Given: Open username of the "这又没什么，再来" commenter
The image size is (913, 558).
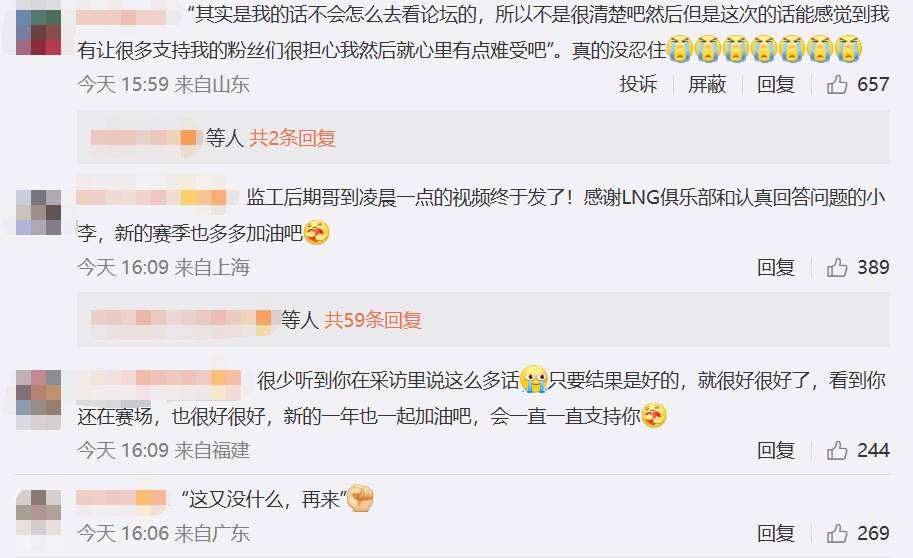Looking at the screenshot, I should pos(121,498).
